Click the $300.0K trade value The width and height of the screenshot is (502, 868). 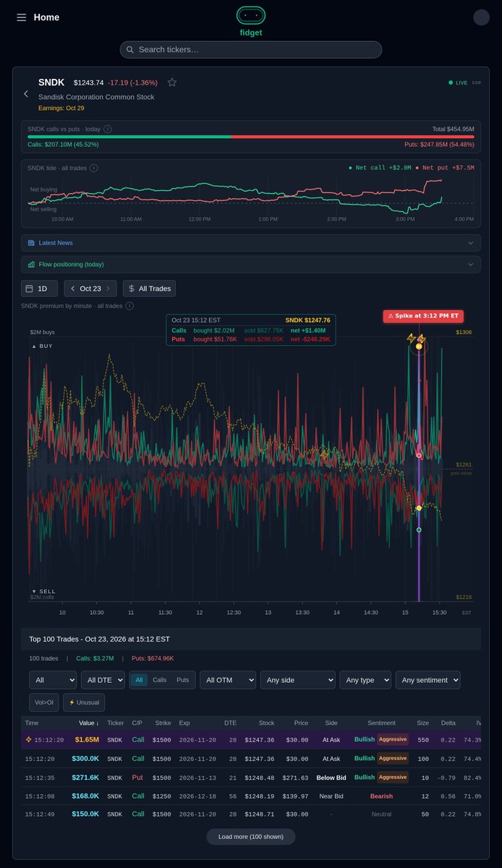point(86,759)
